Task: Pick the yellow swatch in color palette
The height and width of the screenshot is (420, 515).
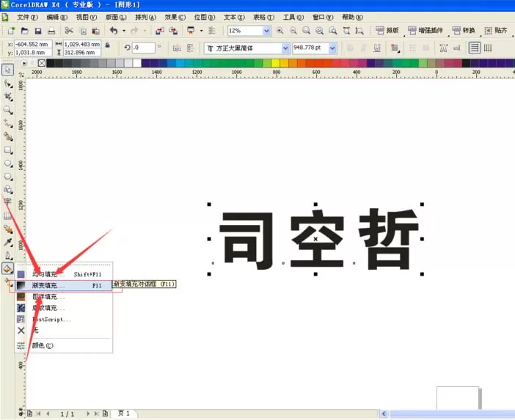Action: (276, 63)
